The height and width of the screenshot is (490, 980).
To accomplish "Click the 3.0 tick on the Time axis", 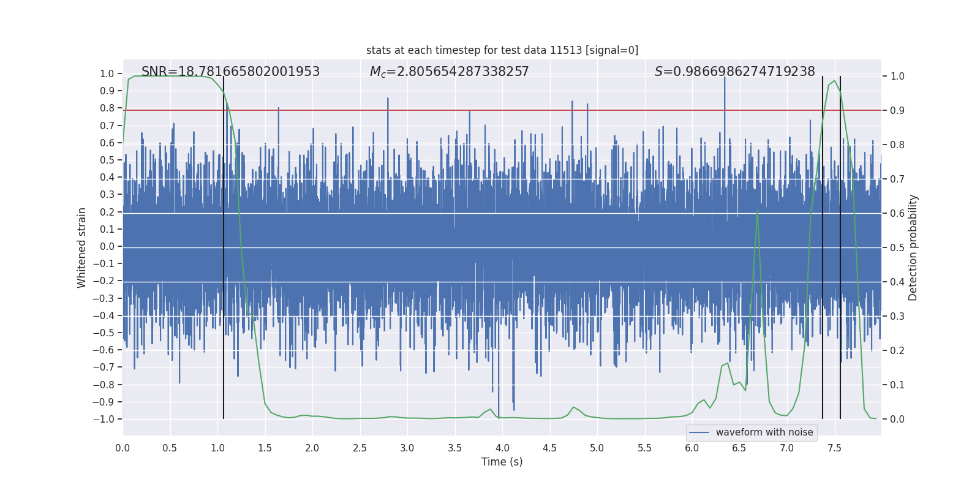I will point(407,448).
